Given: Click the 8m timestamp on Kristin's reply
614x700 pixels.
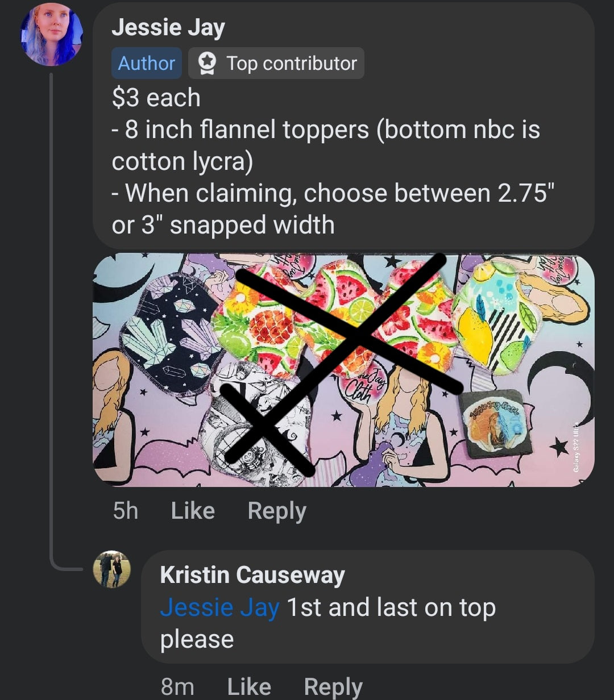Looking at the screenshot, I should 177,686.
